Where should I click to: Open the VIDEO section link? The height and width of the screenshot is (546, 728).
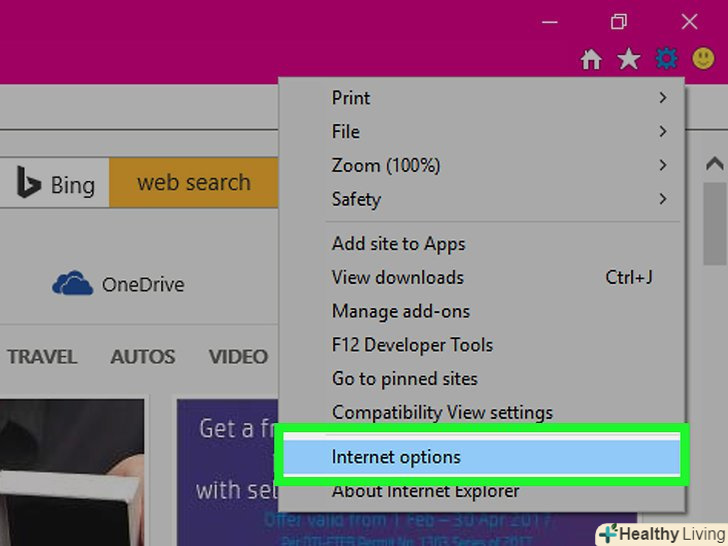coord(238,357)
